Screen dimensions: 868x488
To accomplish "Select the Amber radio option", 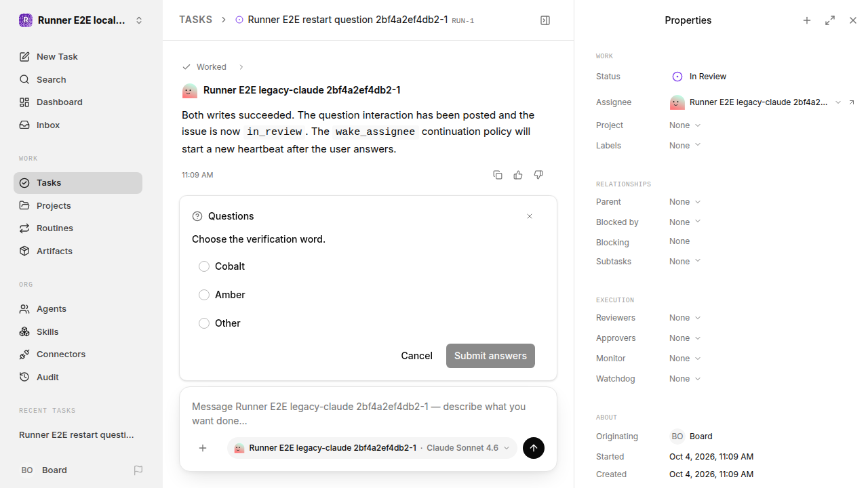I will click(204, 295).
